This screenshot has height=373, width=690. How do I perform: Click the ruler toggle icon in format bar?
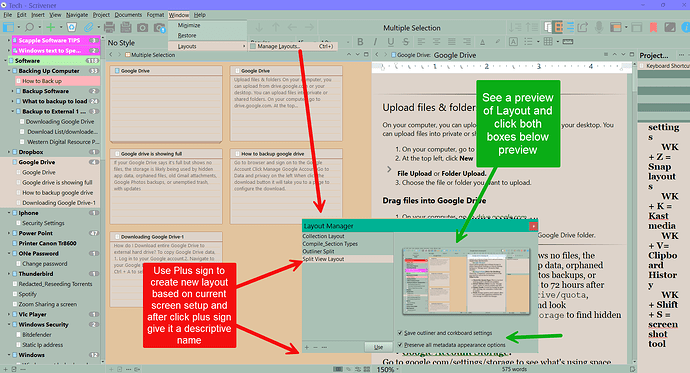pyautogui.click(x=568, y=42)
